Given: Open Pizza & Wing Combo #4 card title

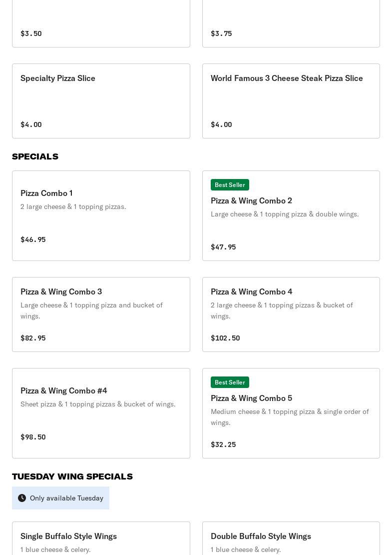Looking at the screenshot, I should tap(63, 390).
